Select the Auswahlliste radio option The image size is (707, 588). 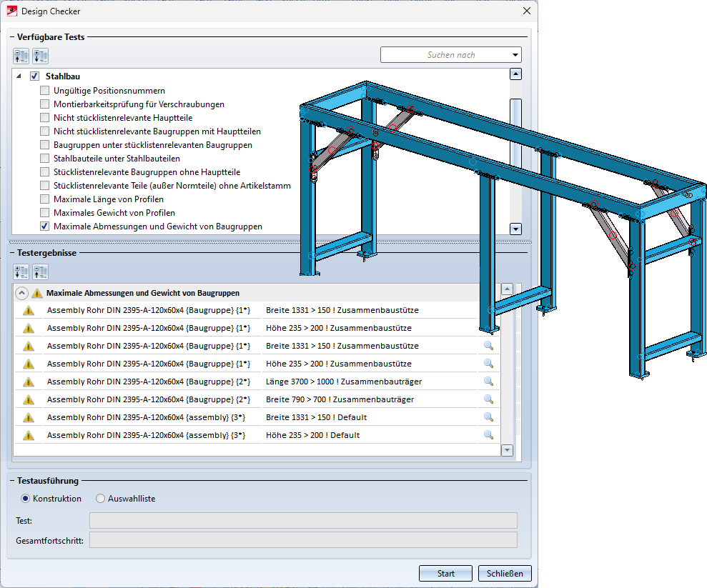point(101,499)
